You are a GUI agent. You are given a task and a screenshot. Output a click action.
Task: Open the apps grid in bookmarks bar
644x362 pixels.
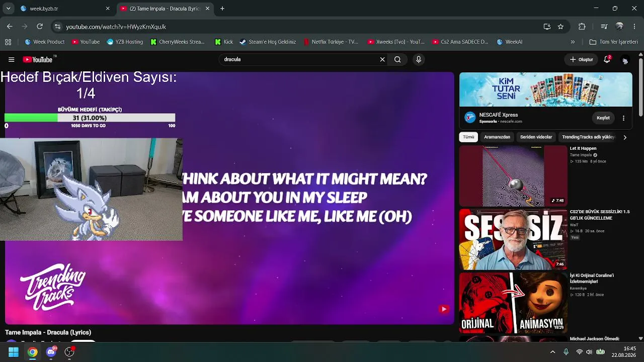(x=8, y=42)
